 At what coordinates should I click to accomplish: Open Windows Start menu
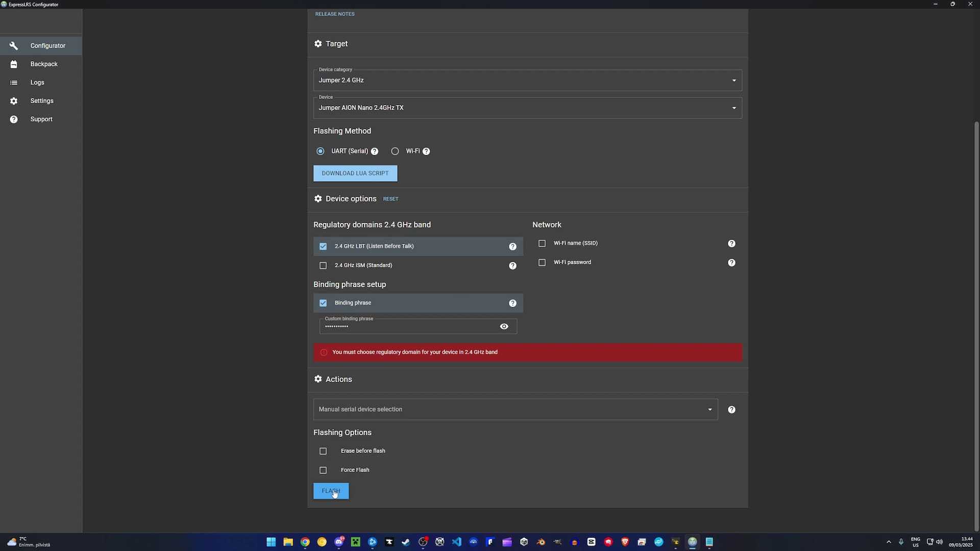coord(271,542)
